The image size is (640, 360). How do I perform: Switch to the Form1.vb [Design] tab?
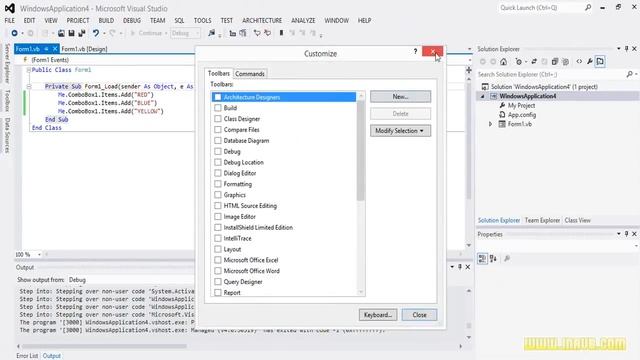(x=84, y=49)
